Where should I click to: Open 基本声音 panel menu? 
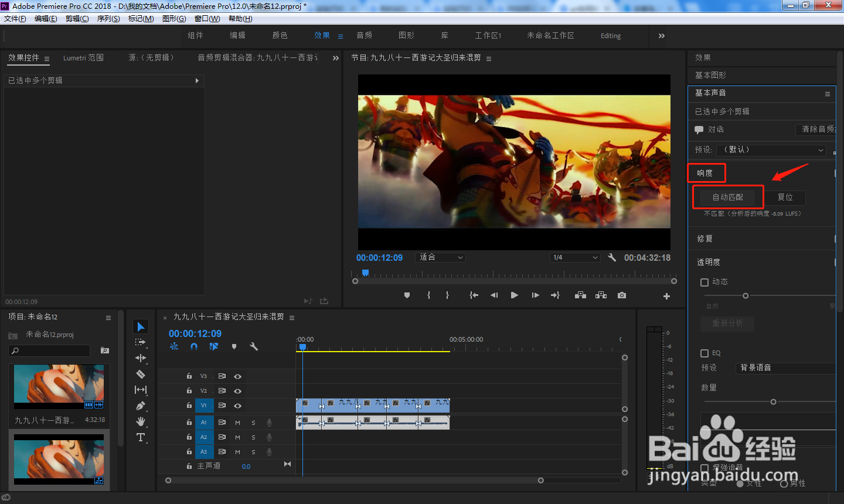828,94
